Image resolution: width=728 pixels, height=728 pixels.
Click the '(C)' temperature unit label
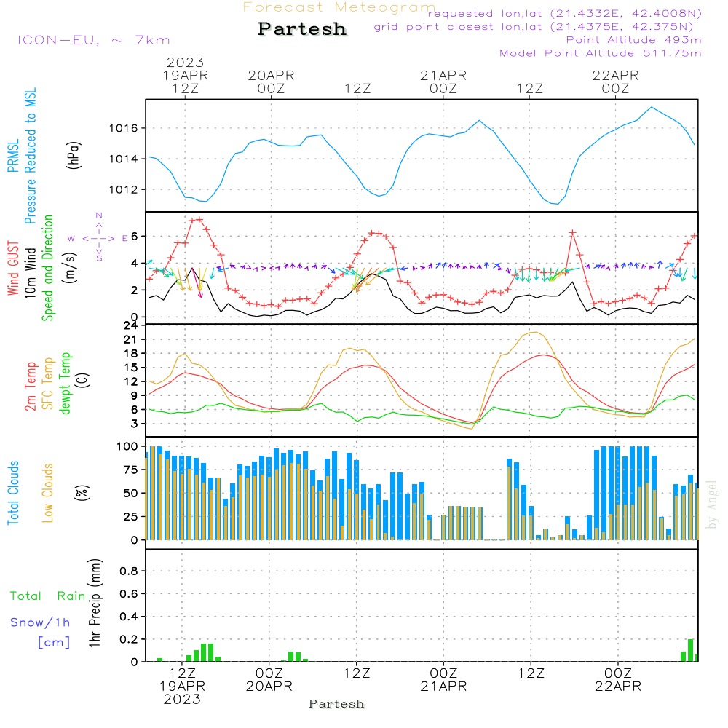tap(83, 380)
